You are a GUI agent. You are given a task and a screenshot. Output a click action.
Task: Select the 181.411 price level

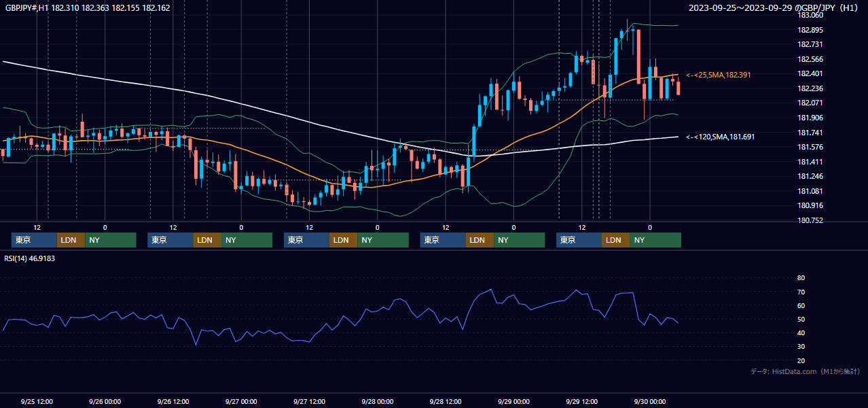click(810, 162)
